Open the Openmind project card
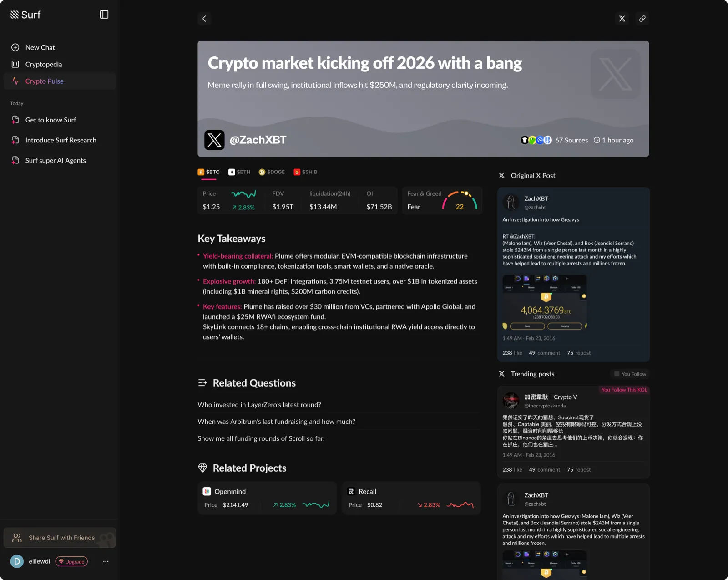The image size is (728, 580). click(x=267, y=498)
